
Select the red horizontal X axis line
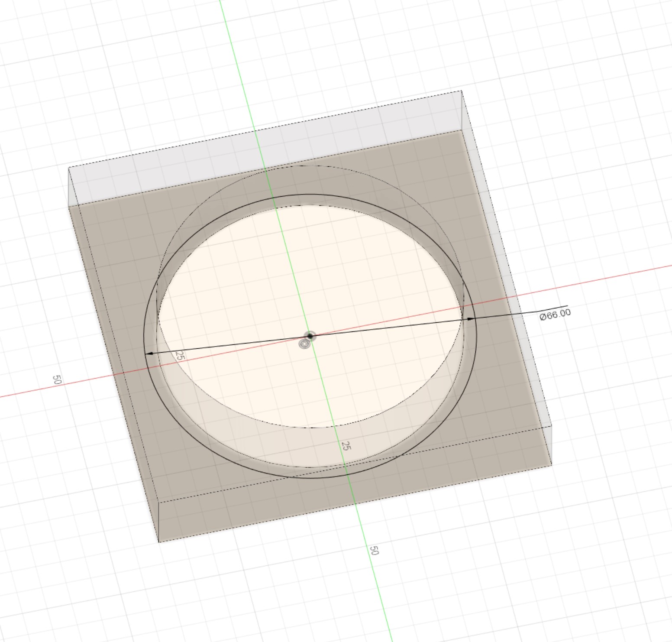(606, 277)
